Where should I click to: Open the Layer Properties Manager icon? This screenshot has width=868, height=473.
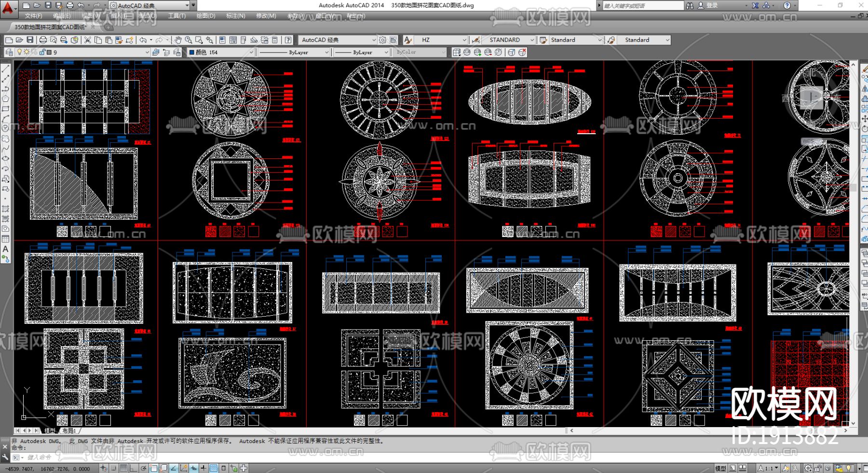(x=9, y=52)
